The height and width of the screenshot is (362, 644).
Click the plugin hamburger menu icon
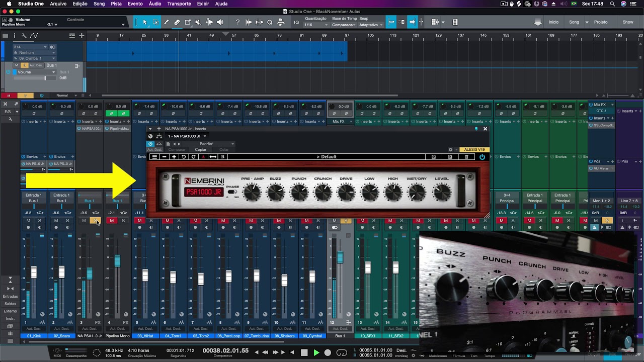point(154,157)
